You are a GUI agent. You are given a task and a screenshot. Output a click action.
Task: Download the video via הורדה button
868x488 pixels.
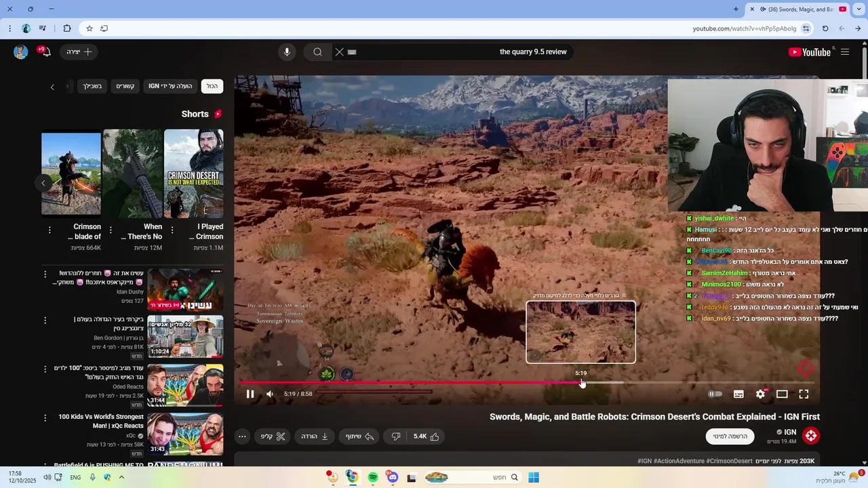pos(315,436)
